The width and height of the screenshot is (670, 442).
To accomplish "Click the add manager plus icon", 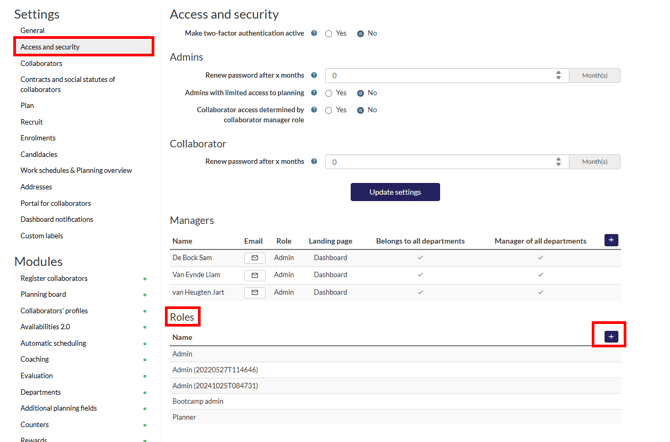I will 610,240.
